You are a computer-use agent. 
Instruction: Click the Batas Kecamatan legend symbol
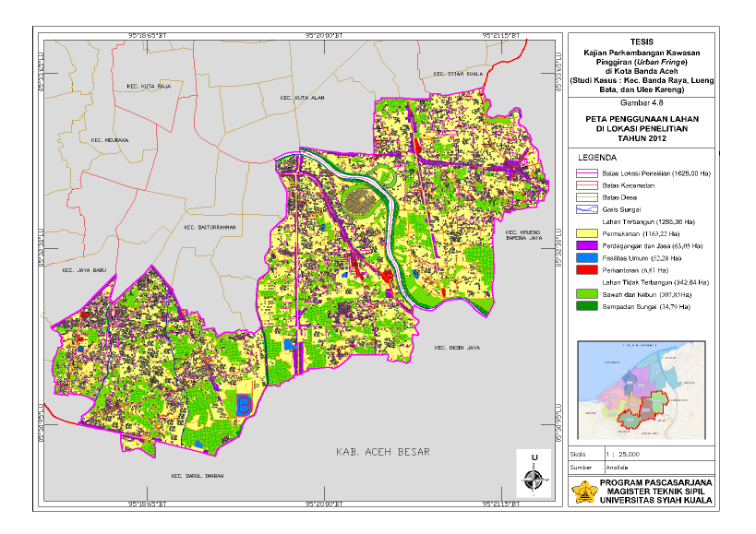(x=587, y=185)
